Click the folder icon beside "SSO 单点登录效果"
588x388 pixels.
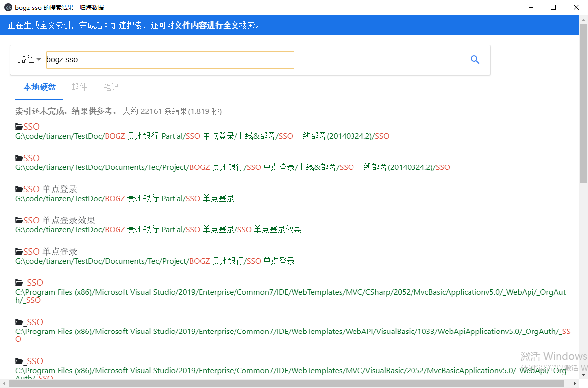pos(19,221)
